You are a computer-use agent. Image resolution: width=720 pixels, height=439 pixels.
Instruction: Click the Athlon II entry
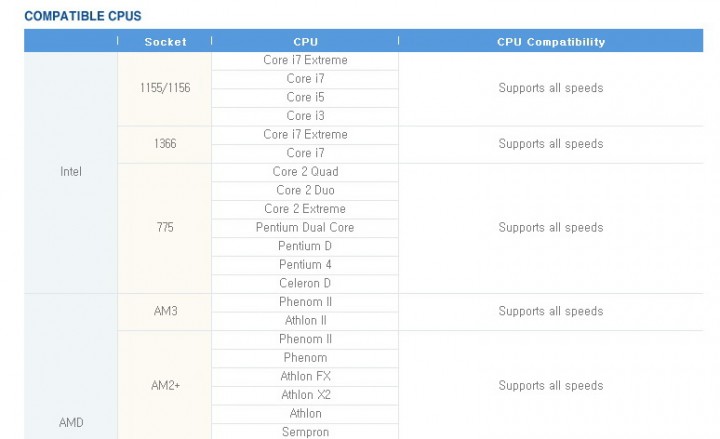(x=305, y=321)
